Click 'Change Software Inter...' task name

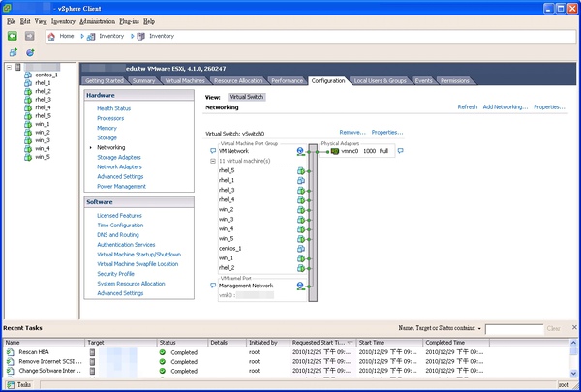tap(49, 371)
